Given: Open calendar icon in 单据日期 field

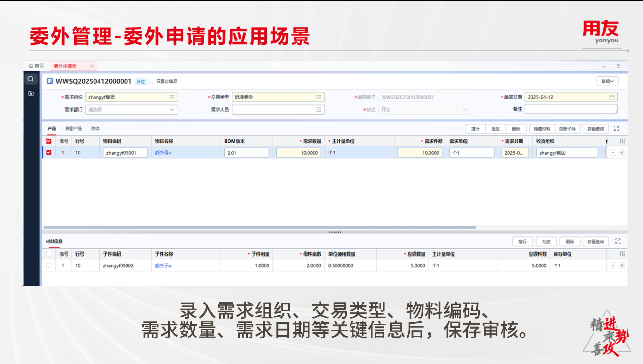Looking at the screenshot, I should pos(612,97).
